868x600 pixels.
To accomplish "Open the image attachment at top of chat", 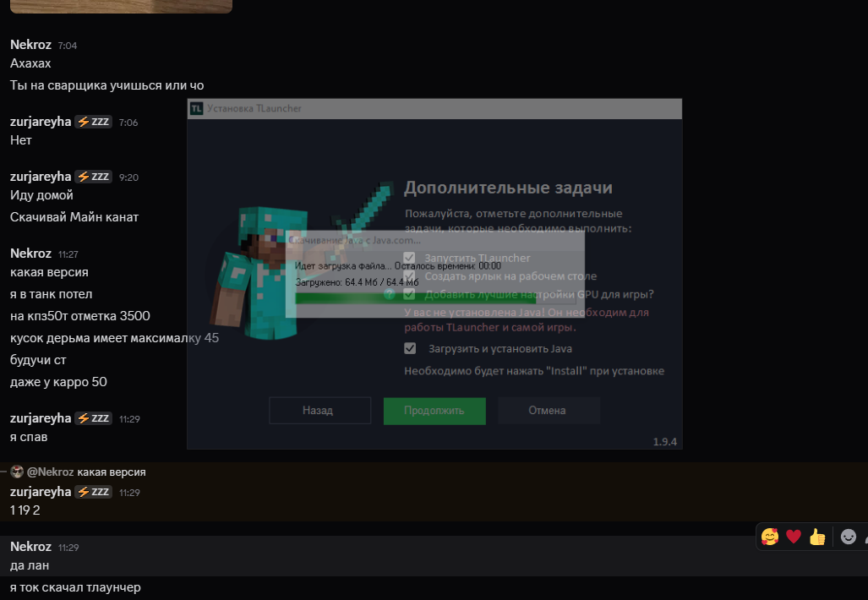I will coord(121,6).
